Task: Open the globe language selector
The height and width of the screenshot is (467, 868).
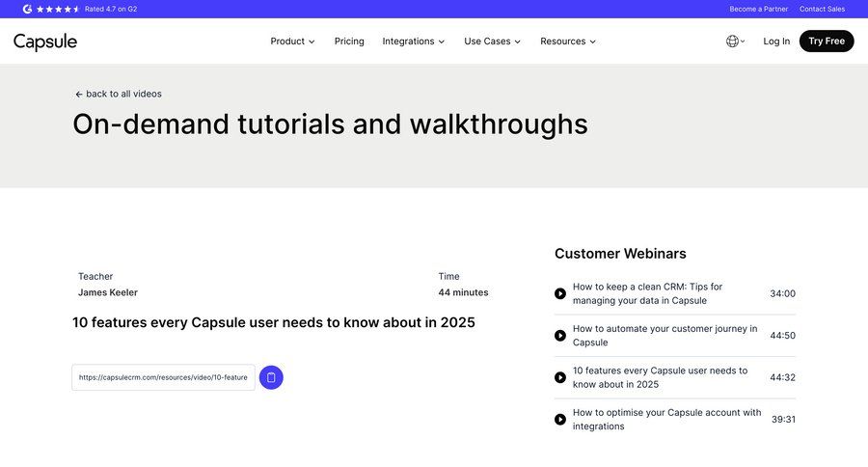Action: 734,41
